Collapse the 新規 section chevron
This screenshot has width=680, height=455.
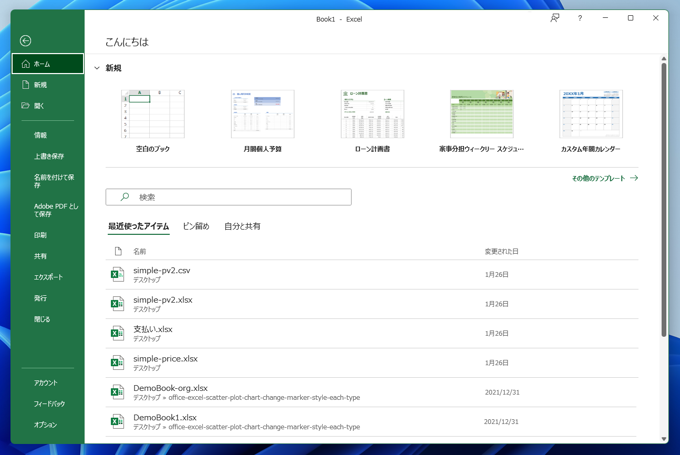coord(97,68)
